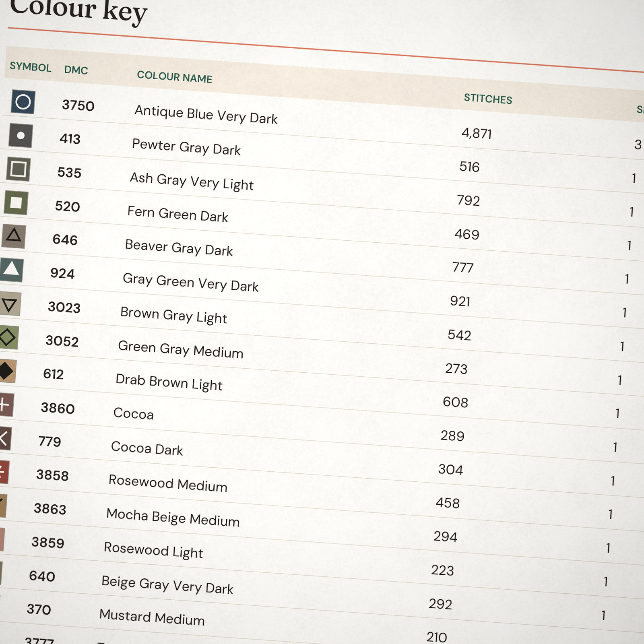Click the DMC code 3860
The height and width of the screenshot is (644, 644).
click(58, 408)
